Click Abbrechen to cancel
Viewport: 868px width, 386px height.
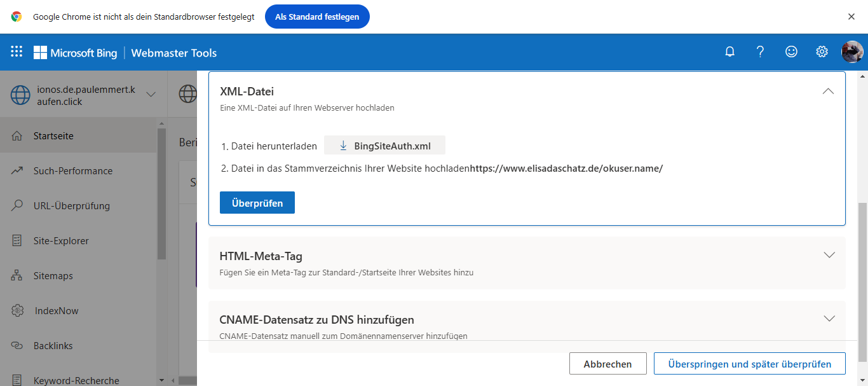607,364
